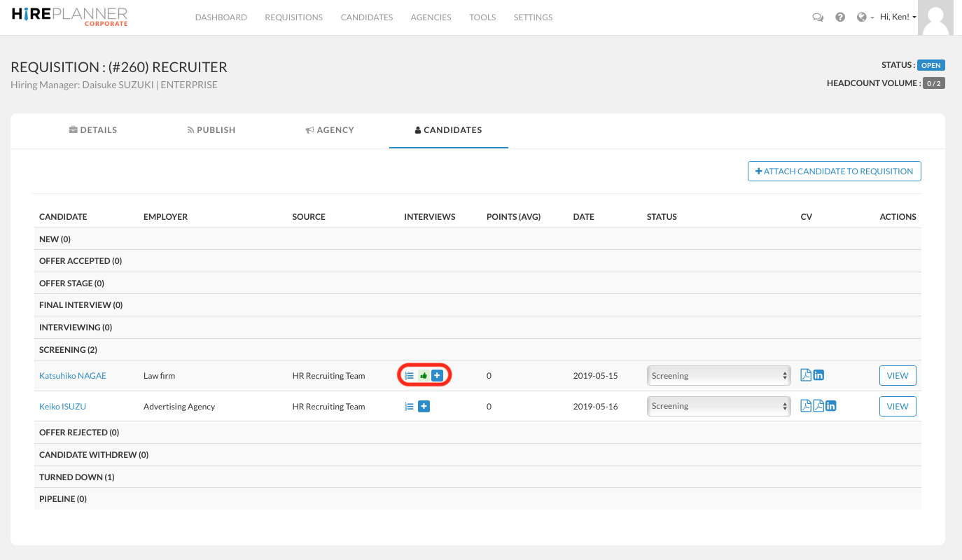Screen dimensions: 962x560
Task: Click the headcount volume 0/2 indicator
Action: (934, 83)
